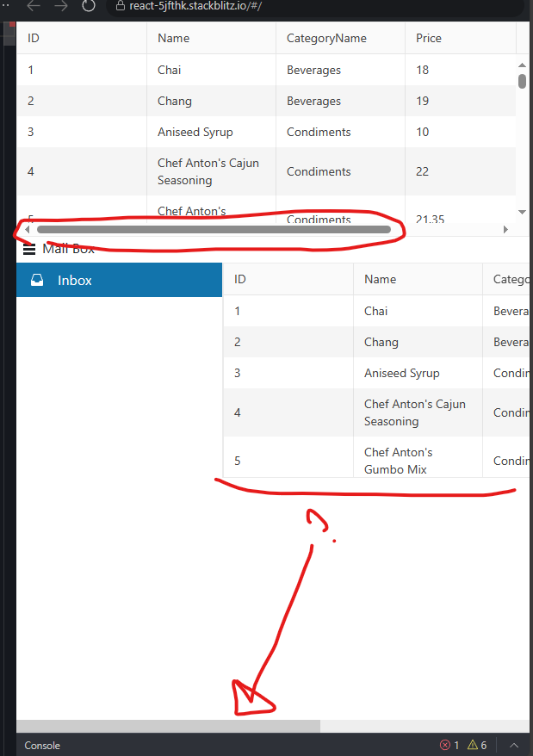Click the top grid scroll-down arrow

(x=522, y=211)
